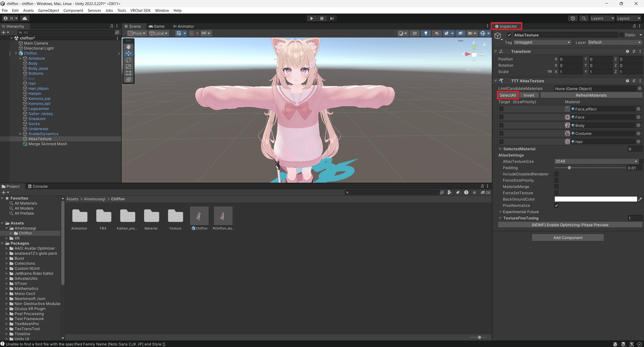Image resolution: width=644 pixels, height=347 pixels.
Task: Open the GameObject menu
Action: tap(48, 11)
